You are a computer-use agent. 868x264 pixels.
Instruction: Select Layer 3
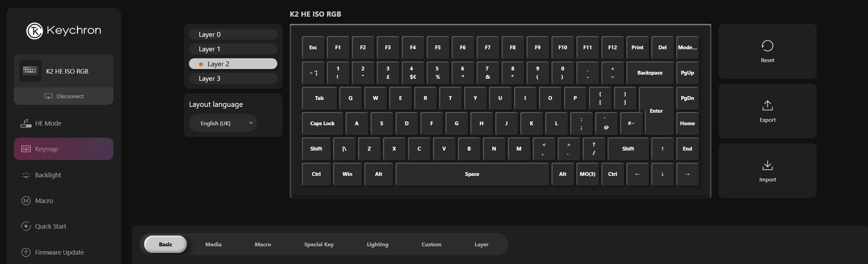point(233,78)
